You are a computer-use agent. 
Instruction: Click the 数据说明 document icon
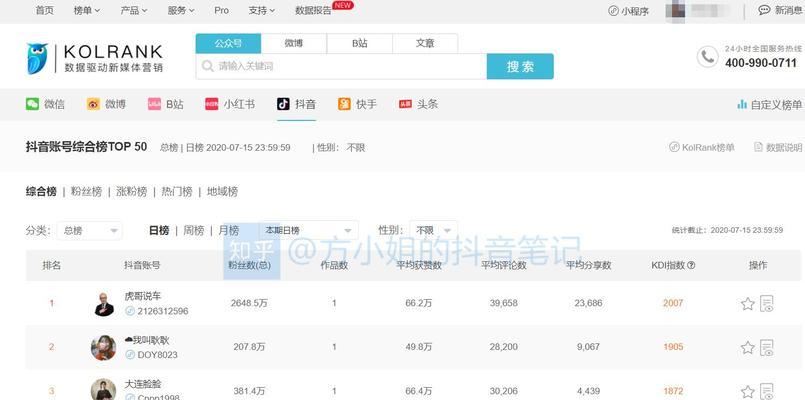758,147
